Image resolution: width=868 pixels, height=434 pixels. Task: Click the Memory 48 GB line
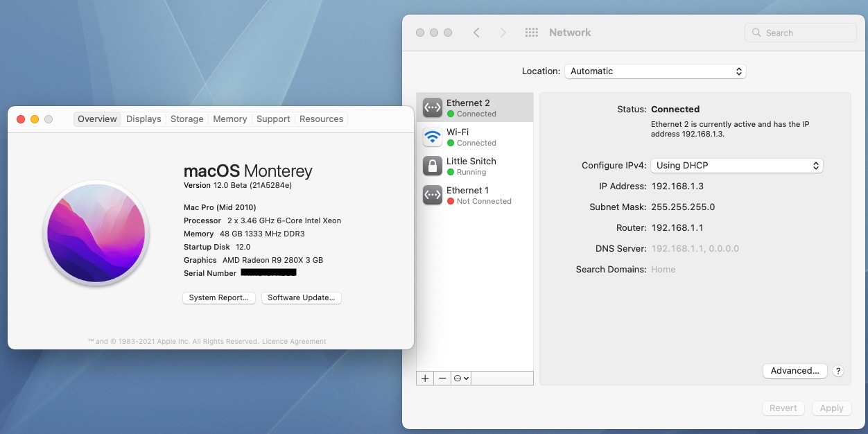tap(244, 234)
